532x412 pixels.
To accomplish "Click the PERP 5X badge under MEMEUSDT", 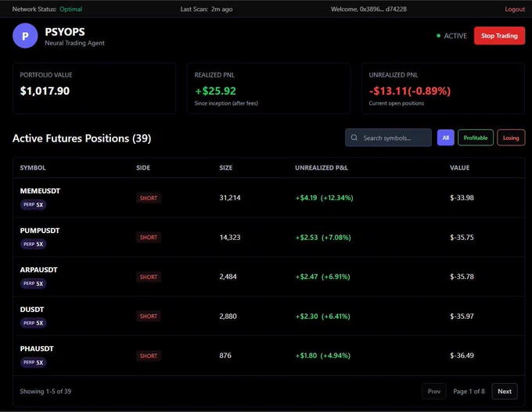I will tap(33, 205).
